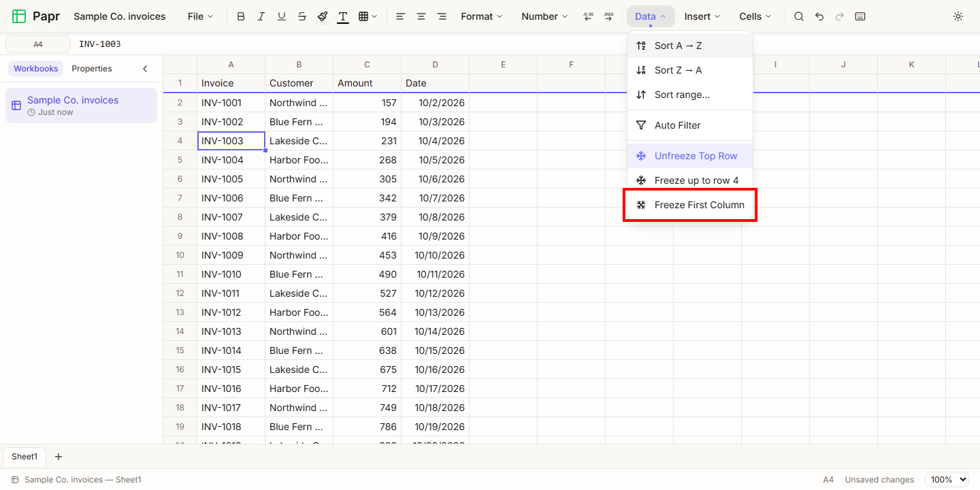Select Freeze up to row 4
Screen dimensions: 980x490
pos(690,180)
